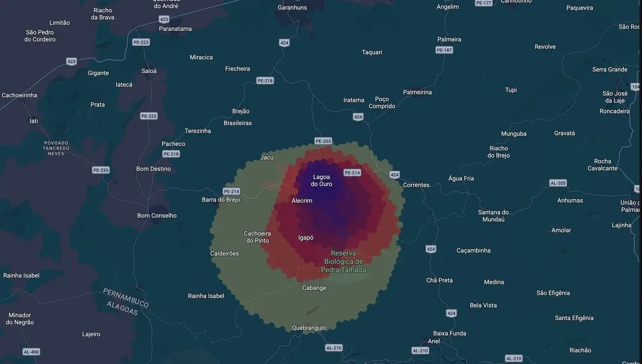Click the Brasileiras label
This screenshot has height=364, width=642.
(x=238, y=123)
